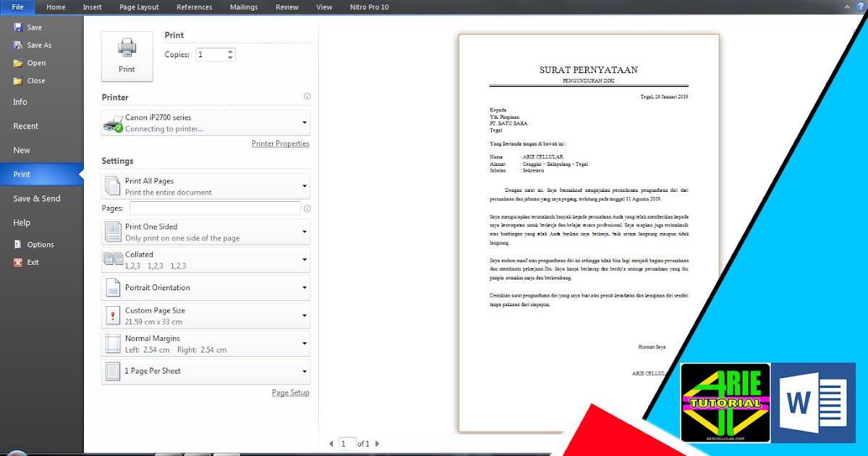This screenshot has width=868, height=456.
Task: Click the Print One Sided icon
Action: coord(114,232)
